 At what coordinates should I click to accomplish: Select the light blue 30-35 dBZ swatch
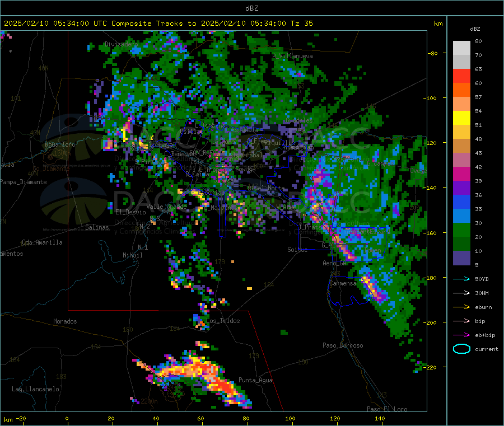click(461, 216)
